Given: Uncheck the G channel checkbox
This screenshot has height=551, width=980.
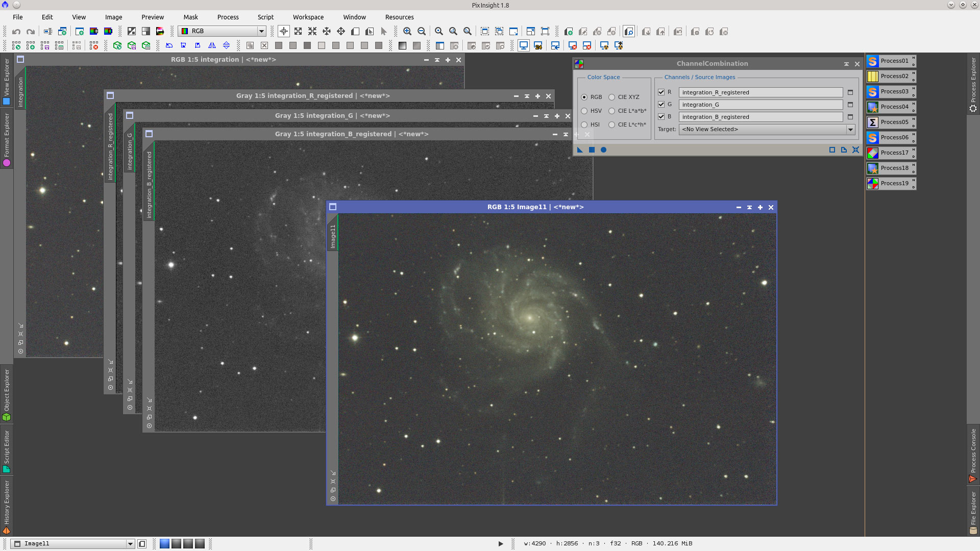Looking at the screenshot, I should [661, 104].
